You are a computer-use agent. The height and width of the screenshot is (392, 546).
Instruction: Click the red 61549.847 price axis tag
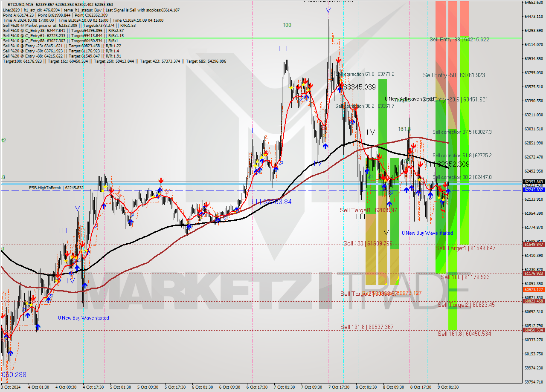[x=534, y=244]
